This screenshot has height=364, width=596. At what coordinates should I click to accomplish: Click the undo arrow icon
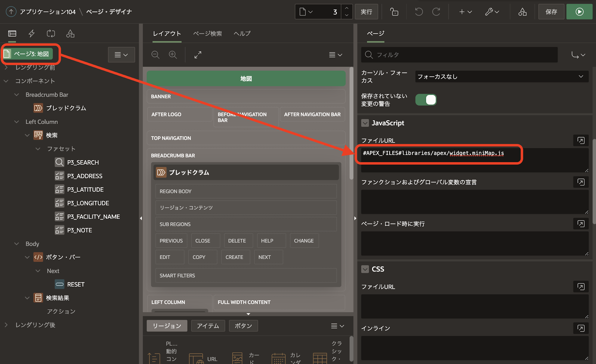[x=418, y=12]
